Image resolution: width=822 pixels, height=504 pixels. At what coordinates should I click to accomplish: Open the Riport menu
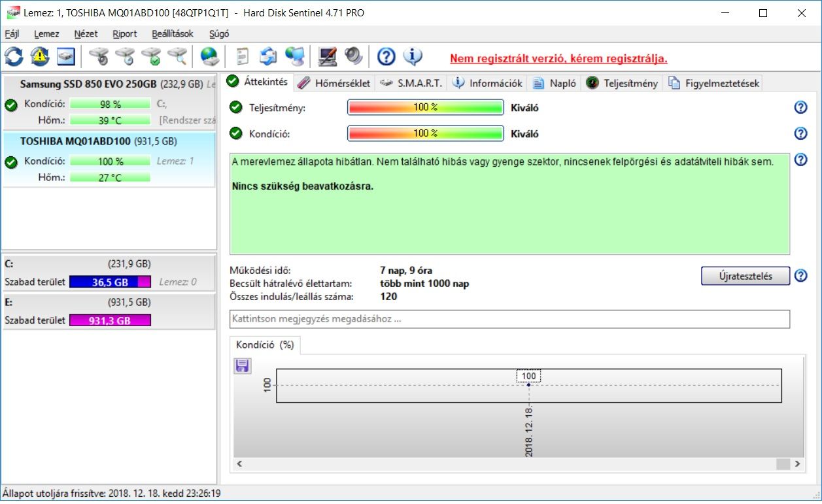click(125, 34)
